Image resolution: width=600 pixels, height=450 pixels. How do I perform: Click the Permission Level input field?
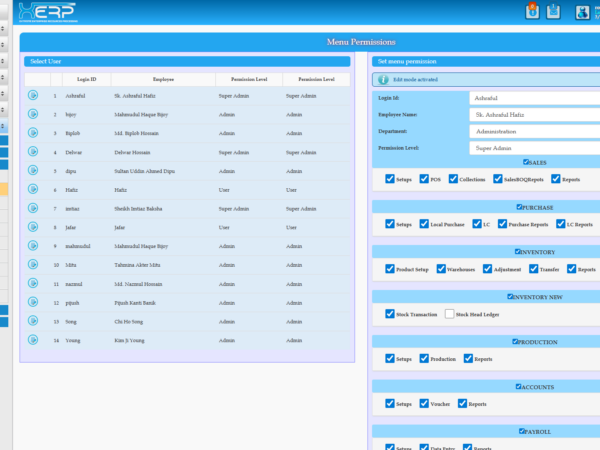point(535,148)
